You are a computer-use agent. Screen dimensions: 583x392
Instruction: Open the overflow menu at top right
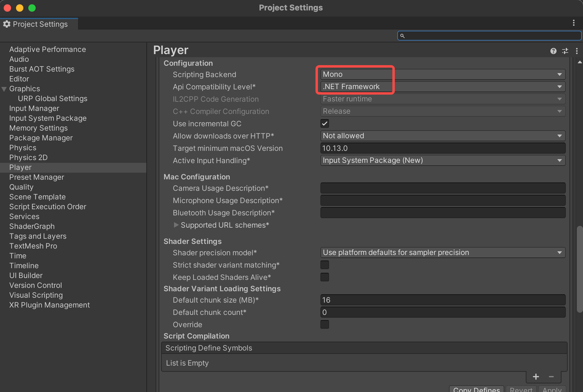point(573,23)
